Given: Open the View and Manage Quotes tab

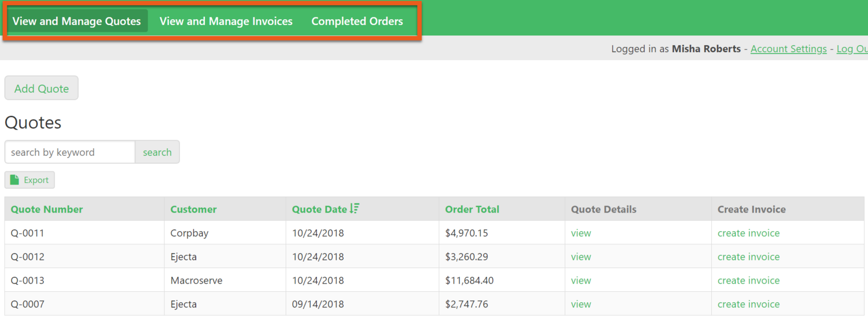Looking at the screenshot, I should 77,21.
